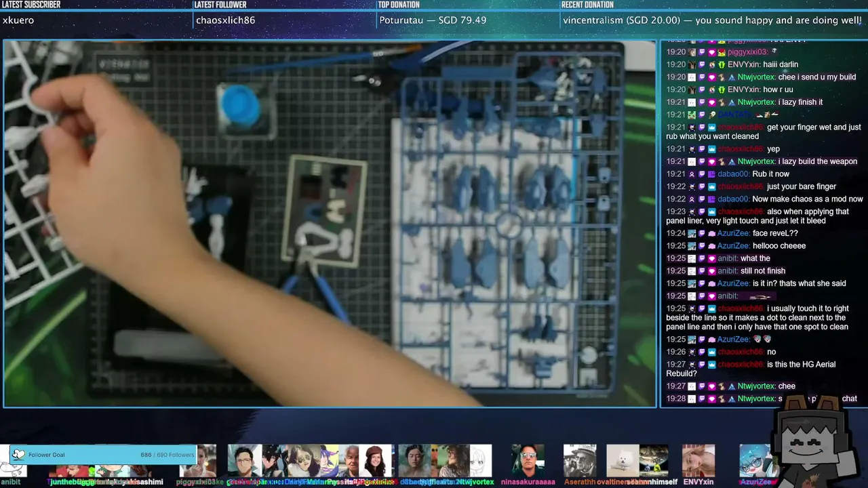The height and width of the screenshot is (488, 868).
Task: Click the "is it in? thats what she said" message
Action: pyautogui.click(x=800, y=283)
